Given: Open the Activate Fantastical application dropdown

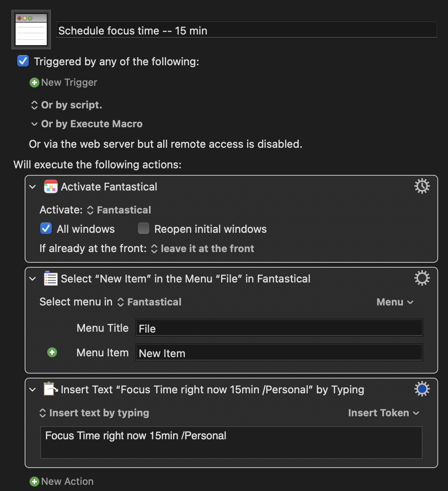Looking at the screenshot, I should tap(119, 210).
